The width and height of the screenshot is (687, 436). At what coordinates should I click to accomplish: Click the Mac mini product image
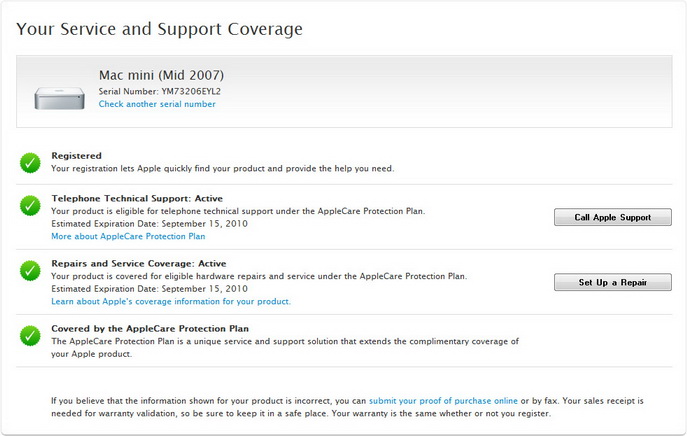[59, 97]
